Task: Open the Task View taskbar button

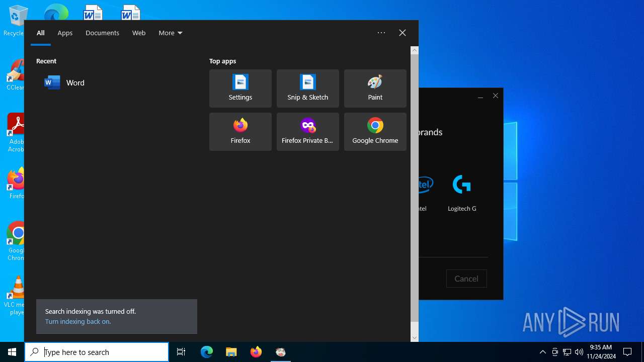Action: pos(181,352)
